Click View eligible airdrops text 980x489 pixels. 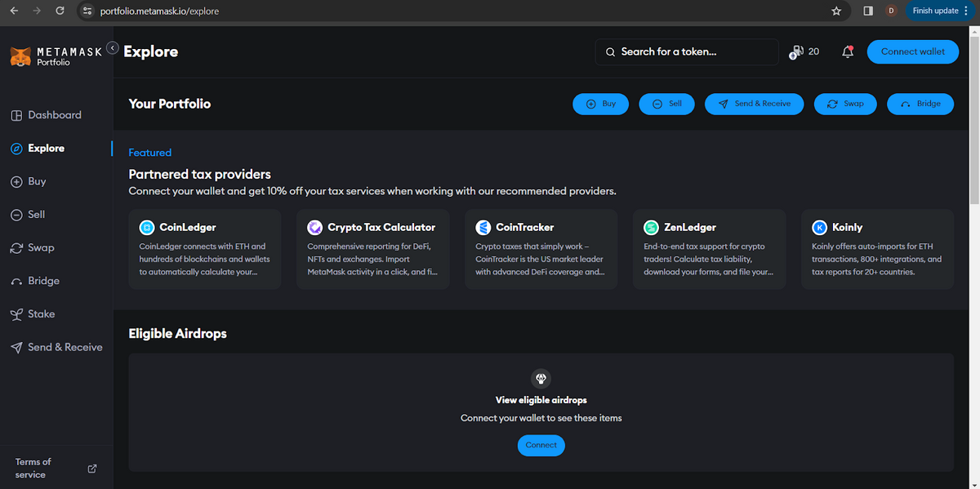tap(541, 400)
